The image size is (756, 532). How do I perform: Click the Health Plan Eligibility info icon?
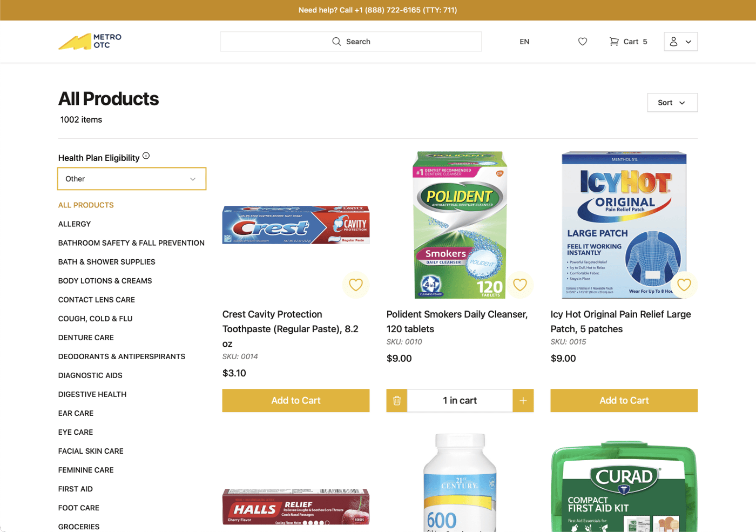(x=146, y=156)
